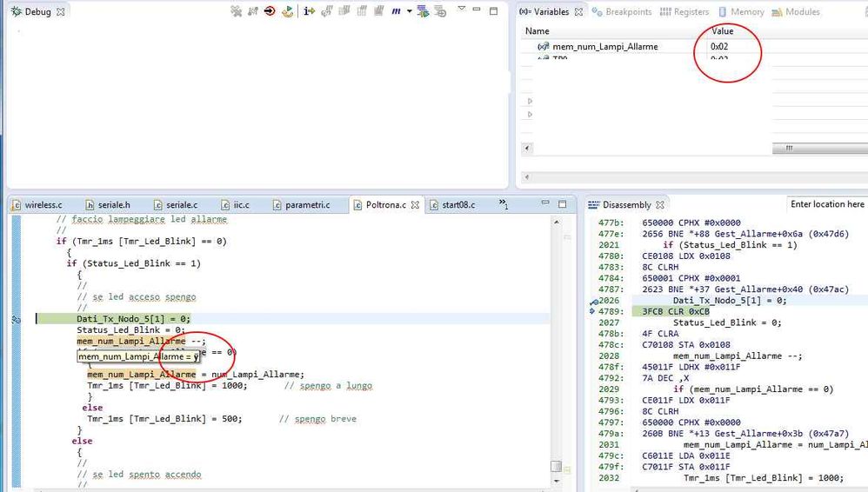Click the Remove All Terminated Launches icon
The image size is (868, 492).
(237, 11)
